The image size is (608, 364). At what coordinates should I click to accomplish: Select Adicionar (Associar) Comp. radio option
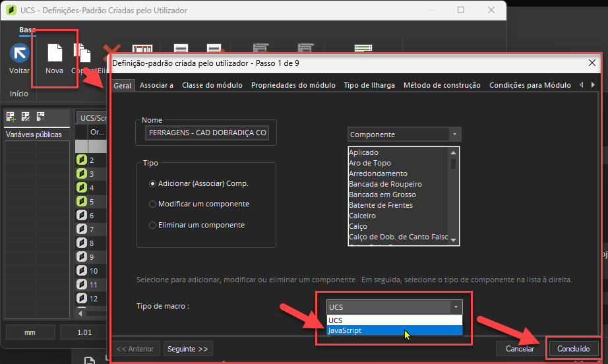click(154, 184)
